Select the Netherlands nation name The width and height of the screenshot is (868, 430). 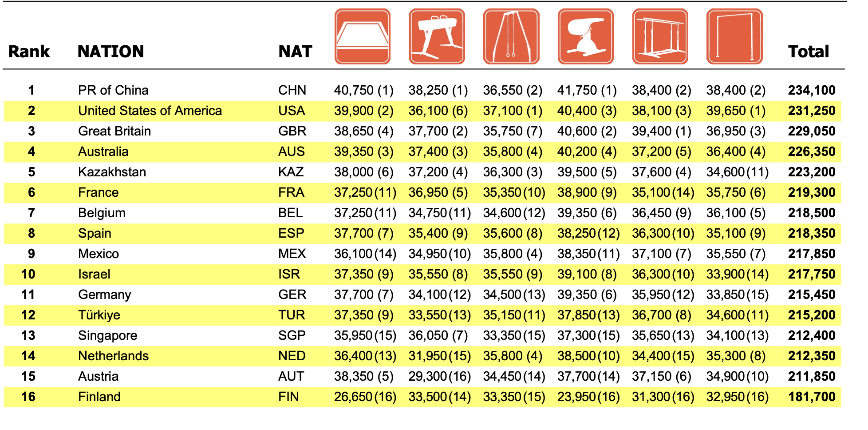coord(114,356)
